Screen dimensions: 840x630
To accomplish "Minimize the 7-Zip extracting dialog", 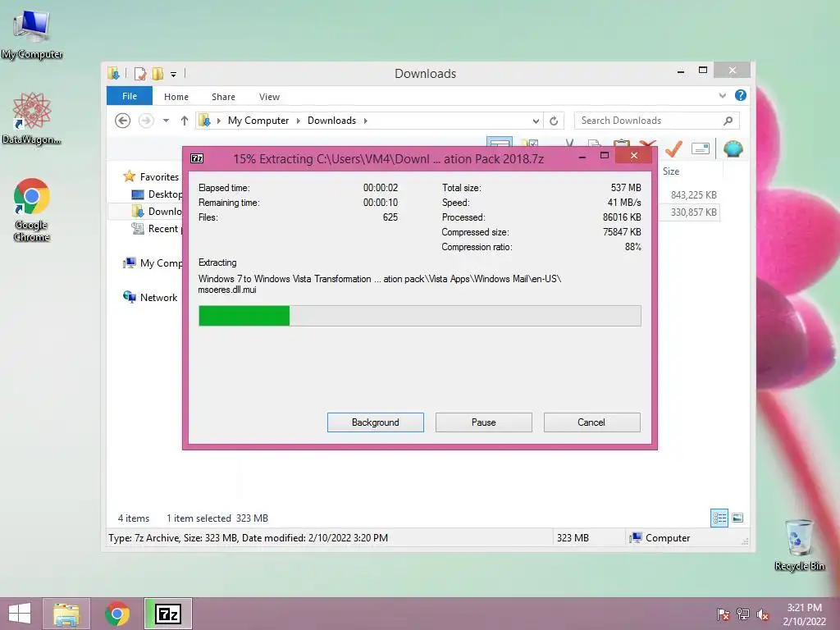I will click(582, 157).
